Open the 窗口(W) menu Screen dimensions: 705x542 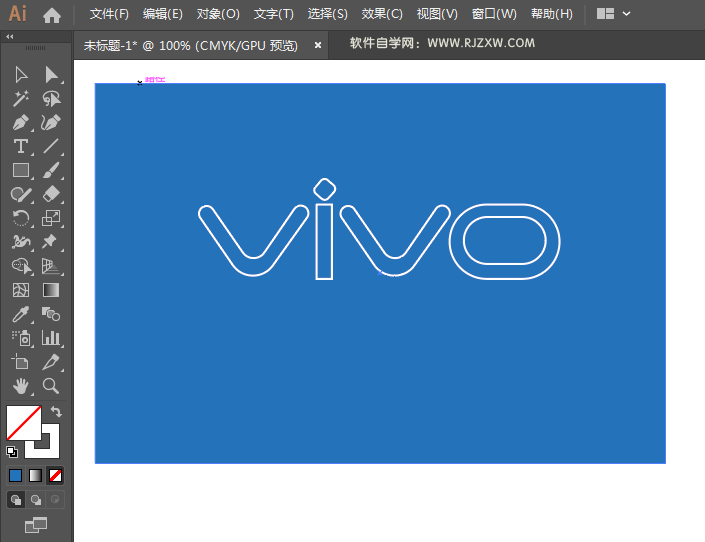coord(494,14)
